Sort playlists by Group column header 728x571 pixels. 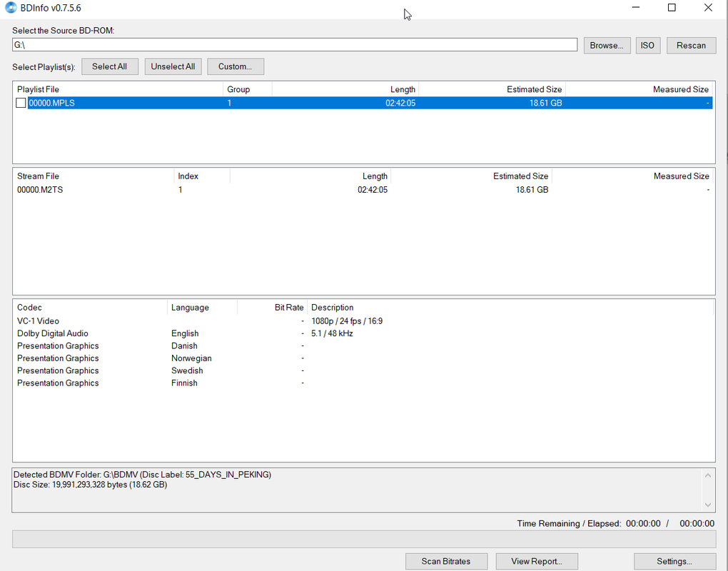[248, 89]
